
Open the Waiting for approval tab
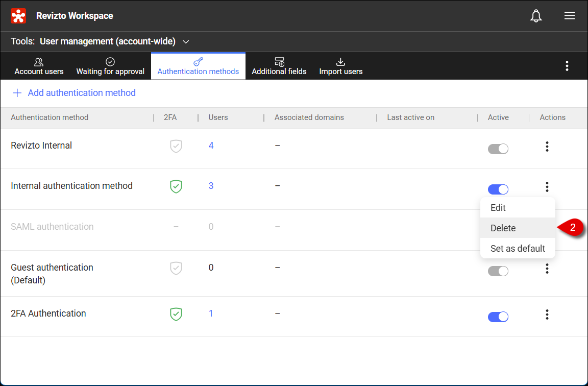pyautogui.click(x=110, y=66)
